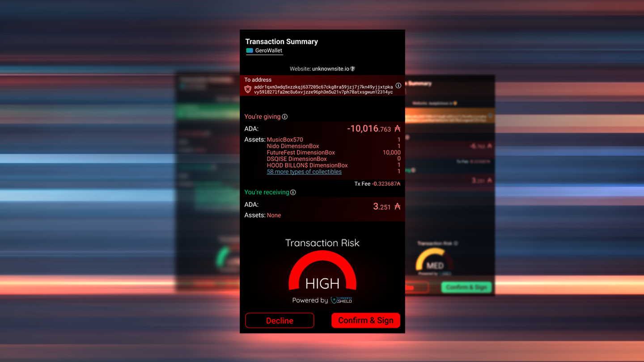
Task: Expand the 58 more types of collectibles list
Action: click(x=304, y=172)
